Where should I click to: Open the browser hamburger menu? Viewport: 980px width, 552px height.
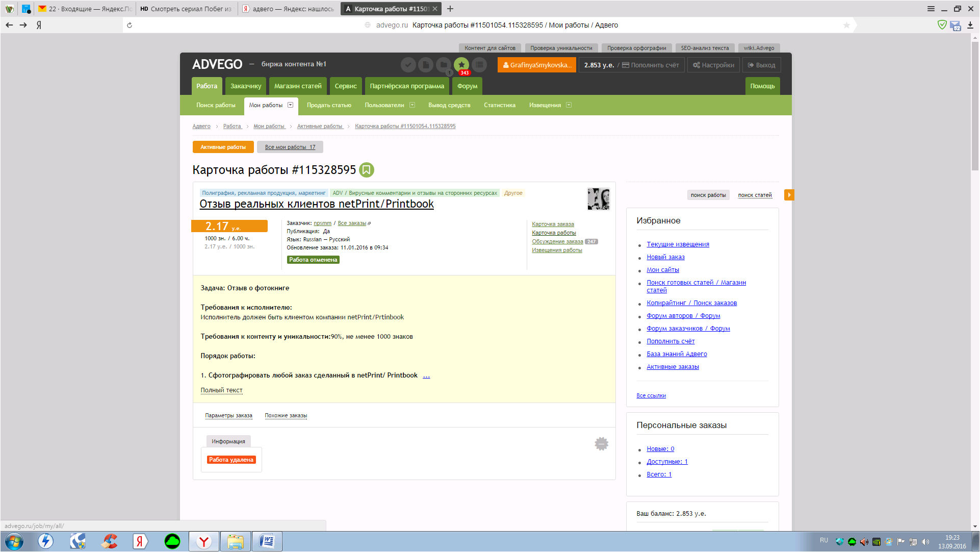coord(931,9)
